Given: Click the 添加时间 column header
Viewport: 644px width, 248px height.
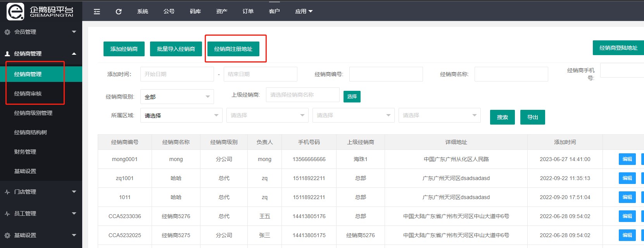Looking at the screenshot, I should 565,142.
